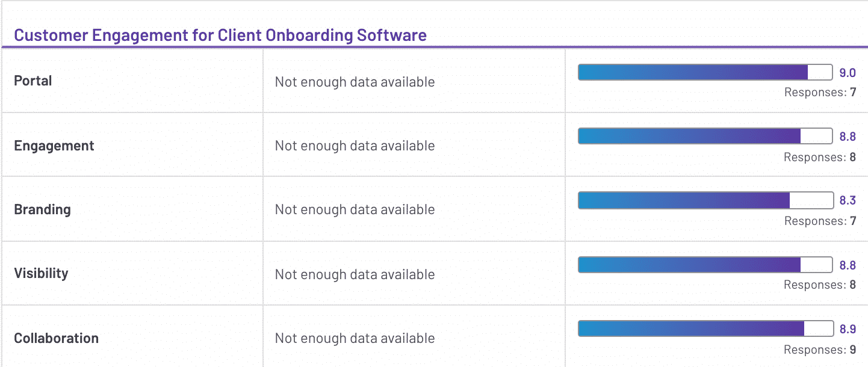Click 'Not enough data available' in Branding row
Screen dimensions: 868x367
(x=355, y=210)
